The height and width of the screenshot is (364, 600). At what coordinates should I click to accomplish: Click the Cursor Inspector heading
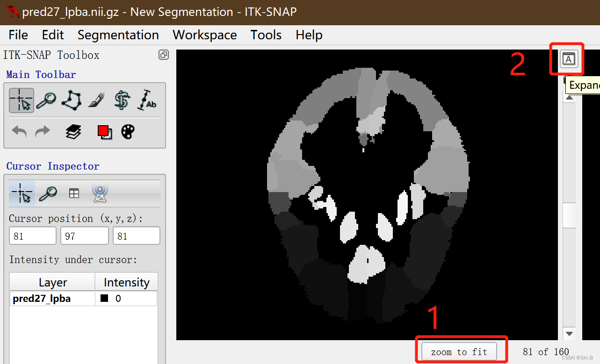point(53,166)
